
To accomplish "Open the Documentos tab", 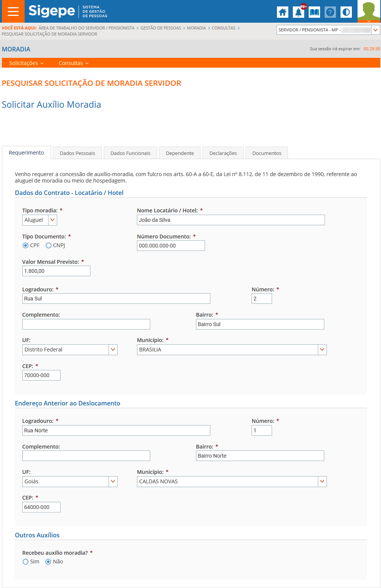I will click(267, 153).
